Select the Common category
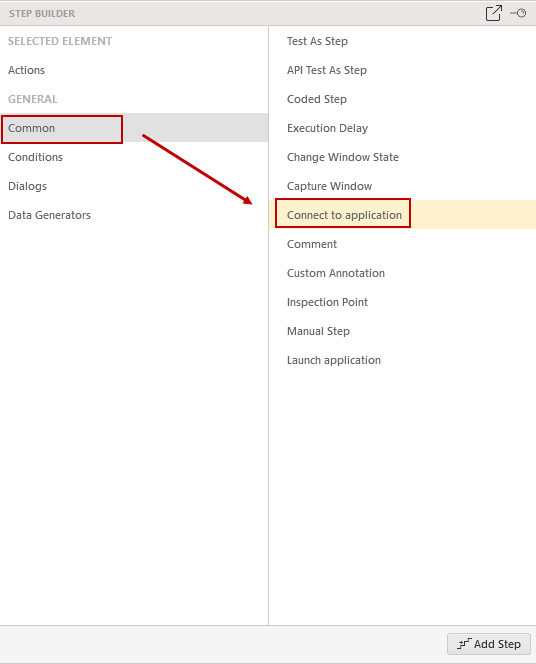Screen dimensions: 536x664 point(134,128)
